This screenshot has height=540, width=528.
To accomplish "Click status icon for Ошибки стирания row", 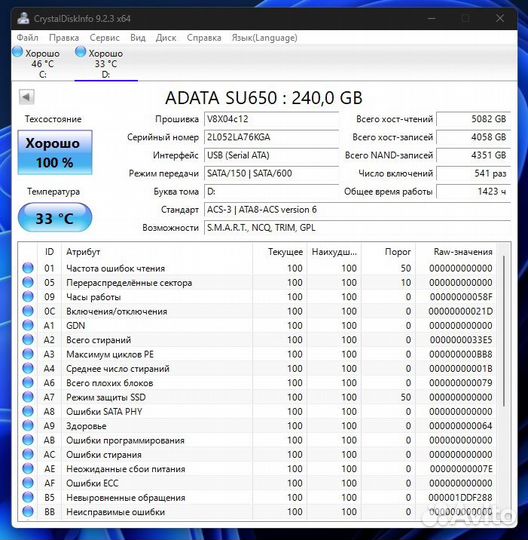I will pos(28,454).
